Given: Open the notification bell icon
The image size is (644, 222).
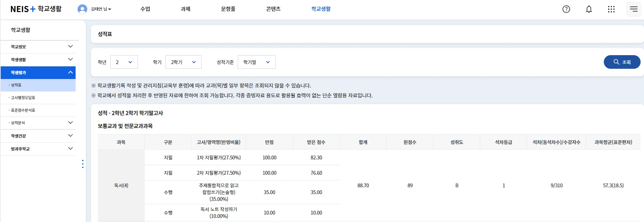Looking at the screenshot, I should coord(589,9).
